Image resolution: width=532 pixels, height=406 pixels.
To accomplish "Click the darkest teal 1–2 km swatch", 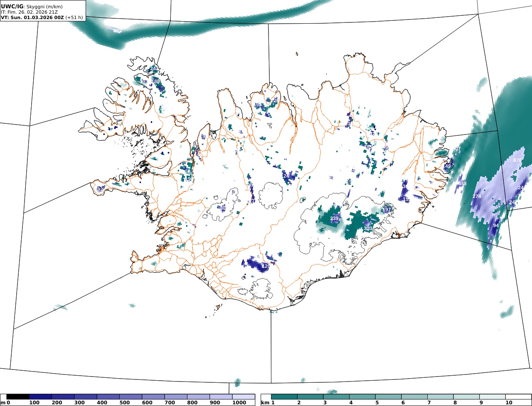I will click(284, 397).
